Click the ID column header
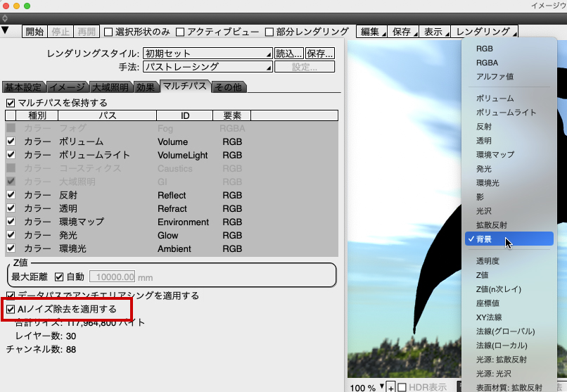The height and width of the screenshot is (392, 567). [185, 115]
